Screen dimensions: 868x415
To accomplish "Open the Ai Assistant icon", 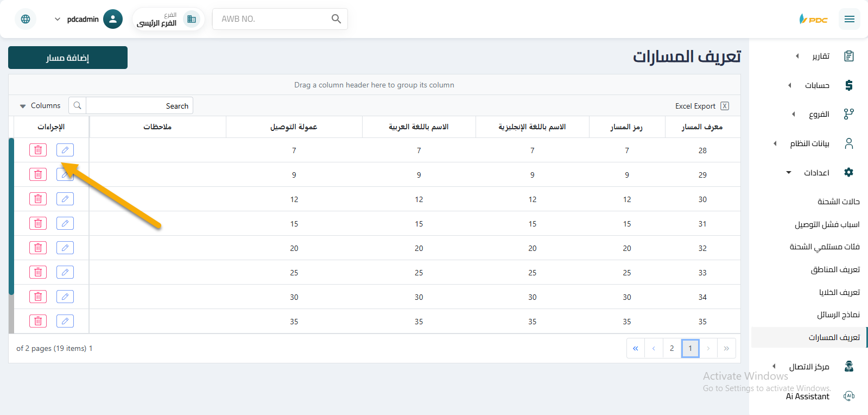I will tap(849, 396).
